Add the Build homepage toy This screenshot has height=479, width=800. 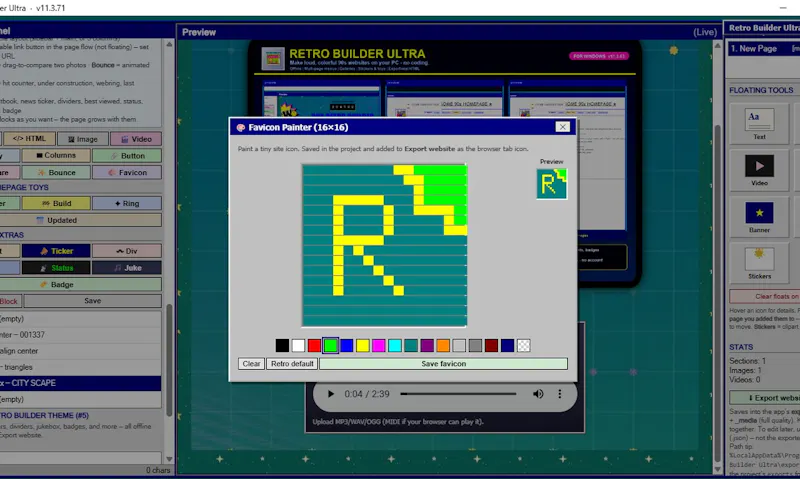pyautogui.click(x=56, y=203)
